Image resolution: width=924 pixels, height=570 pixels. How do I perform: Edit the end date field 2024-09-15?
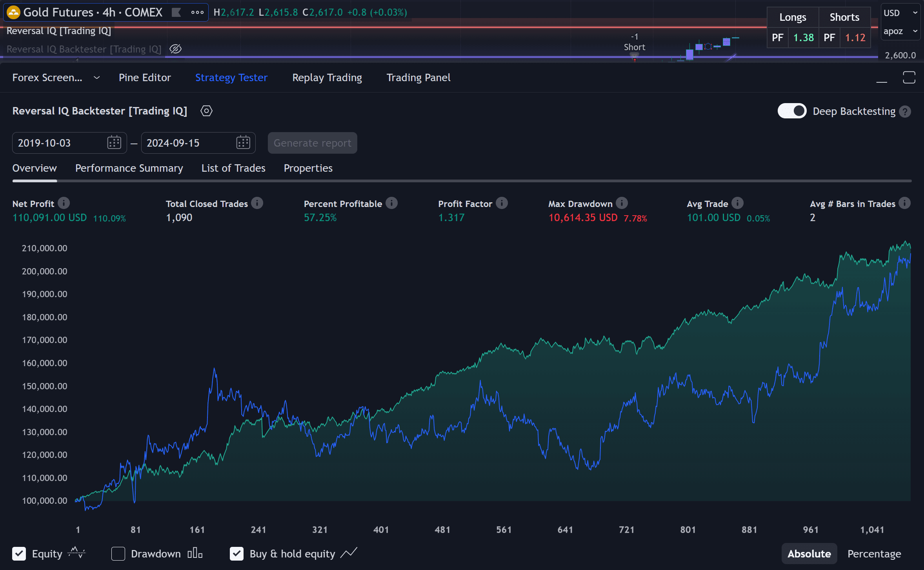pos(198,143)
